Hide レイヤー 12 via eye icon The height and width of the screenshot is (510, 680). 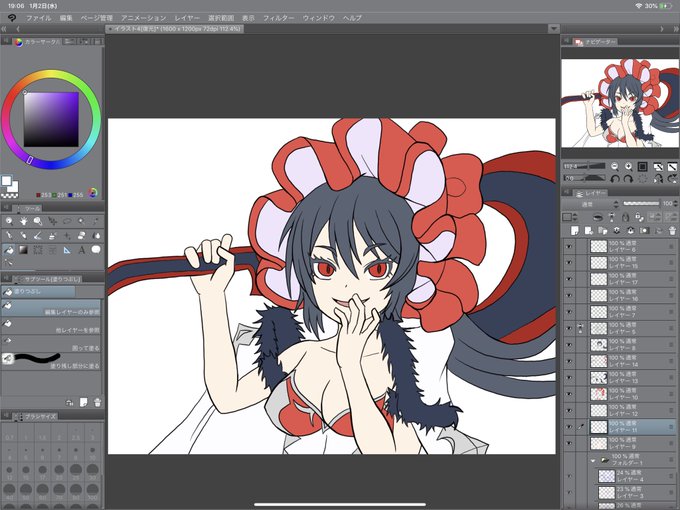click(569, 411)
